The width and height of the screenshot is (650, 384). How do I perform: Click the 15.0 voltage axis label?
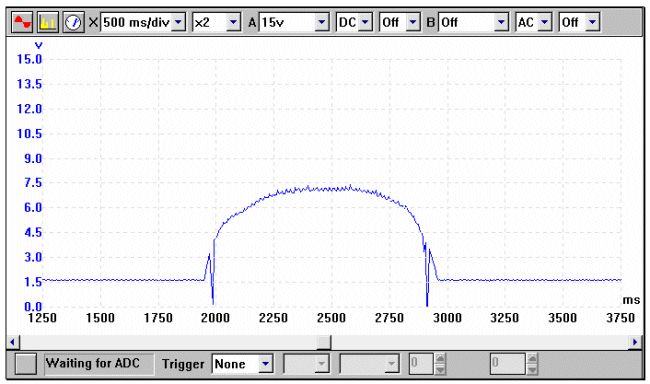point(29,59)
